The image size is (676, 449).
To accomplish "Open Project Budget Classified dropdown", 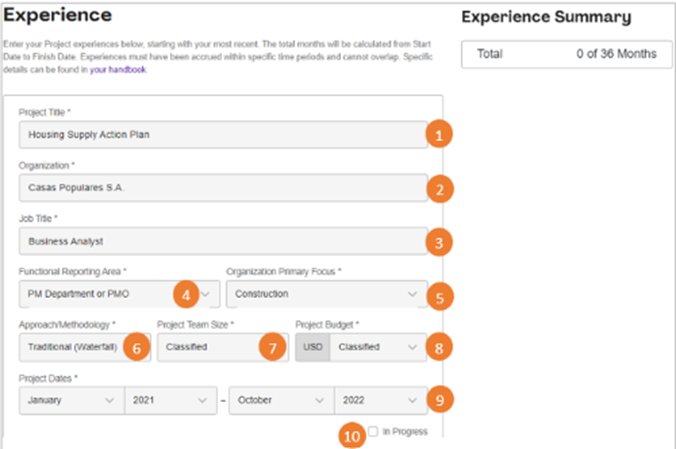I will point(376,348).
